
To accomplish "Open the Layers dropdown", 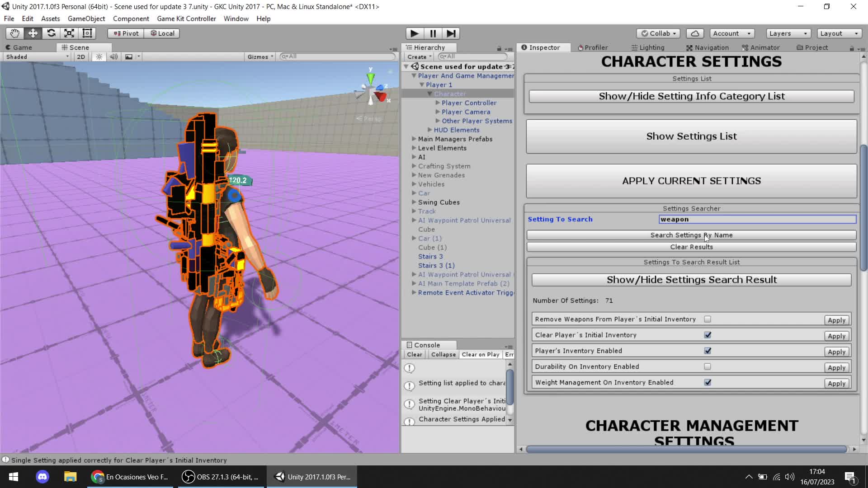I will [x=788, y=33].
